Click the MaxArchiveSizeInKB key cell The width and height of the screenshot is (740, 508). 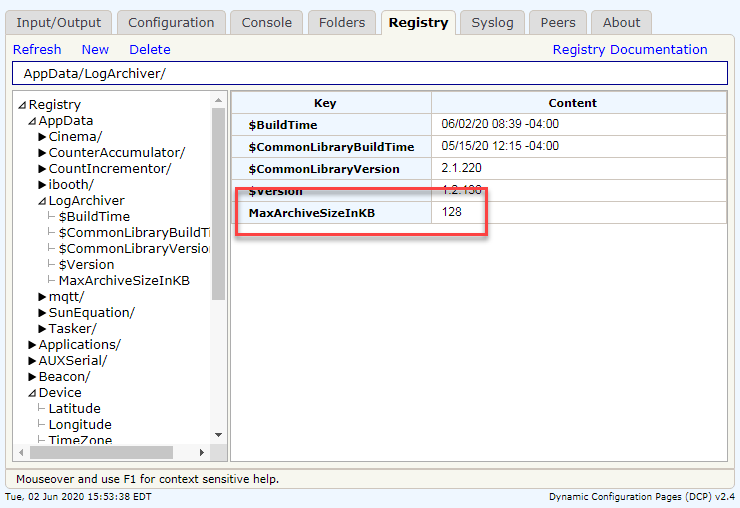(331, 213)
